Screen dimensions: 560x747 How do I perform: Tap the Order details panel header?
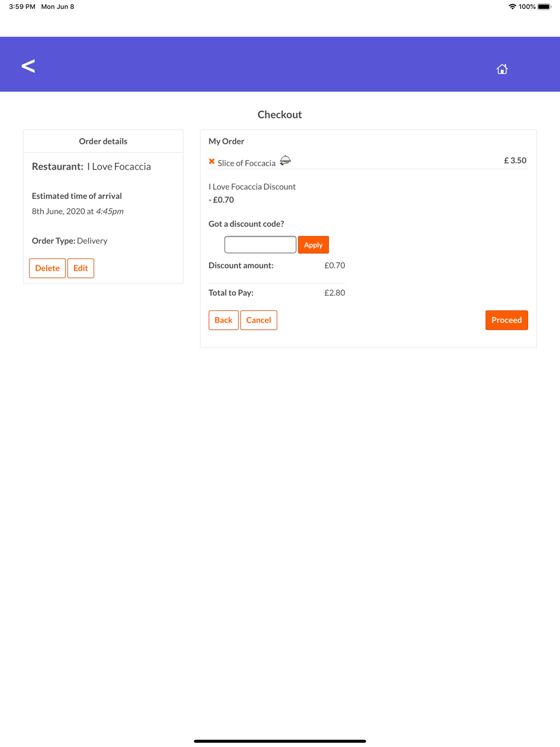(x=103, y=141)
